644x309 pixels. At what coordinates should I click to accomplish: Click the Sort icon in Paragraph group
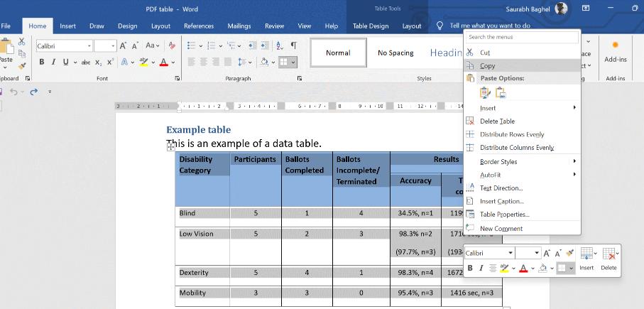278,45
